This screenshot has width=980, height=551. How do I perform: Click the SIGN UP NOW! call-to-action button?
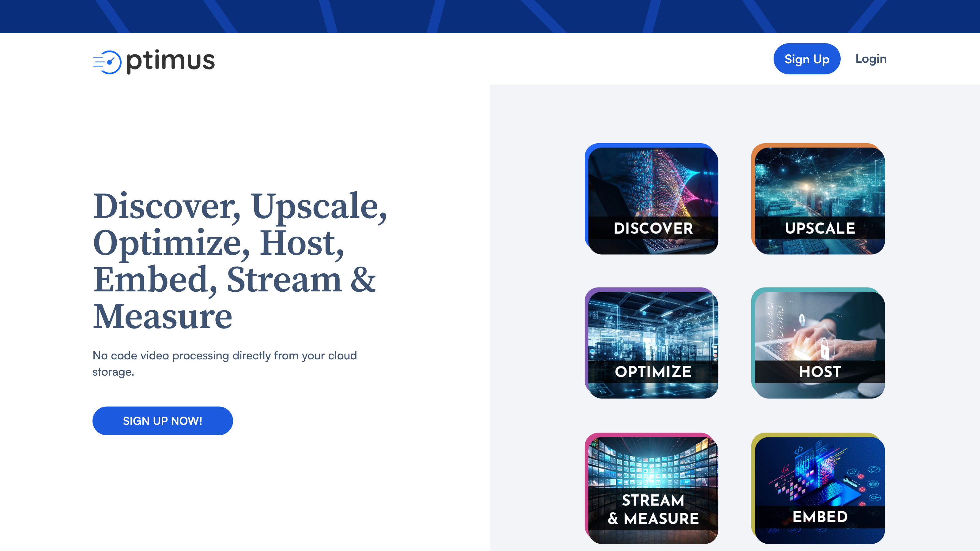click(162, 421)
